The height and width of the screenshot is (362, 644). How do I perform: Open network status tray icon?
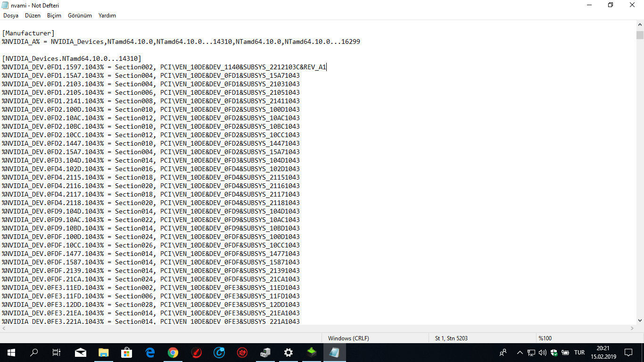[531, 352]
